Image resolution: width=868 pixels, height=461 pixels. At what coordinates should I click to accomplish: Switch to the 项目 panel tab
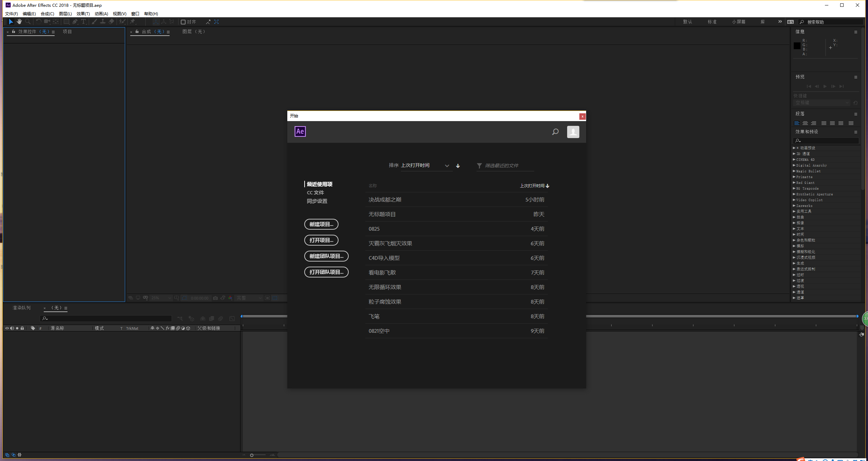67,32
